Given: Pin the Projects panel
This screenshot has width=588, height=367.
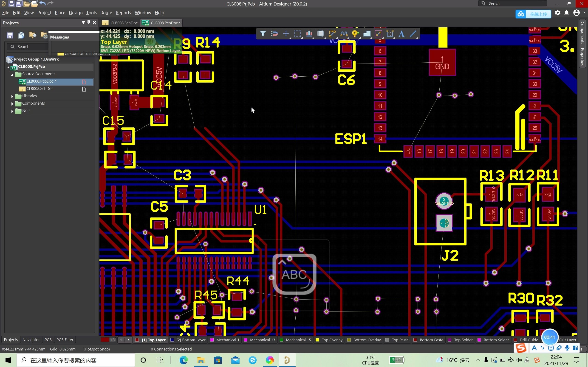Looking at the screenshot, I should click(x=89, y=22).
